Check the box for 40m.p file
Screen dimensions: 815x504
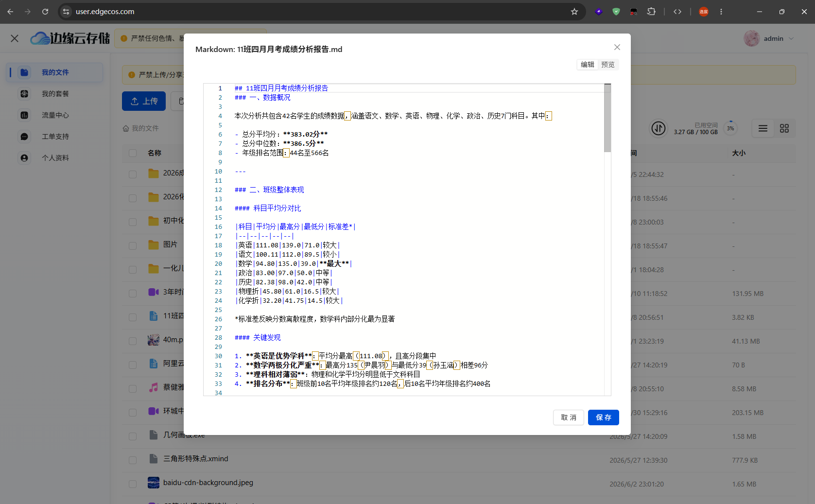tap(133, 341)
